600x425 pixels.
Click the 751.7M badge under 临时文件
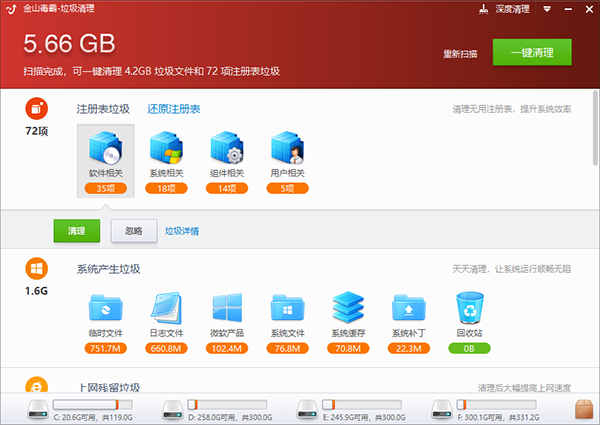point(106,348)
